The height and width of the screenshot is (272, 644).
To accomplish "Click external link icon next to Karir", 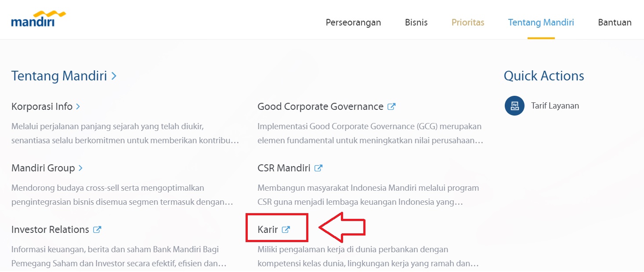I will (286, 229).
